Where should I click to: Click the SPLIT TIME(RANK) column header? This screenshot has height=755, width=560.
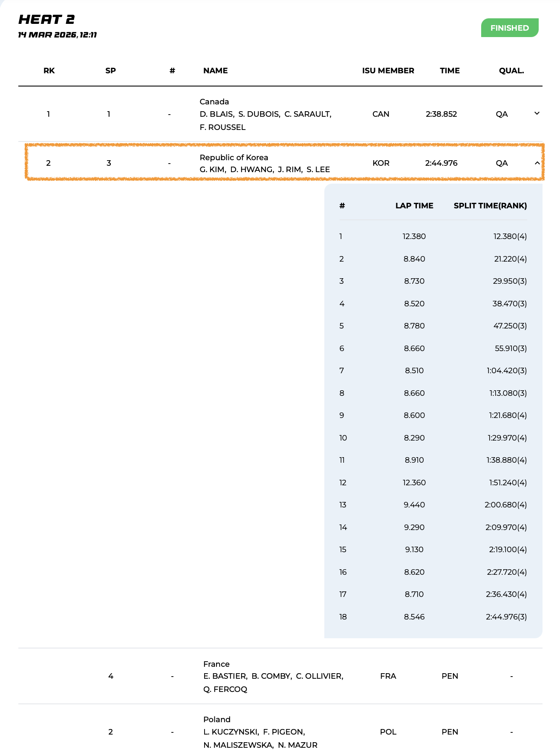[x=490, y=206]
